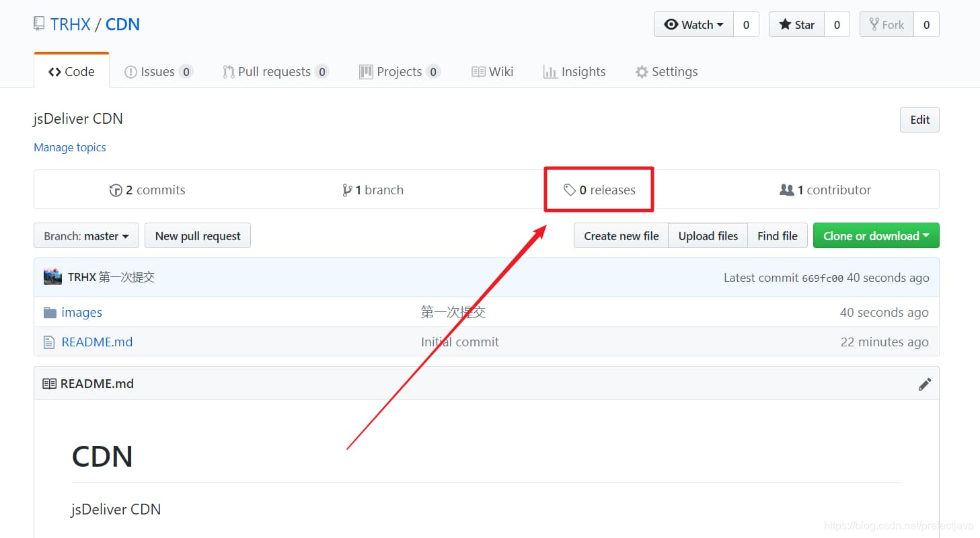Click the star icon in Star button
Screen dimensions: 980x538
pyautogui.click(x=785, y=24)
